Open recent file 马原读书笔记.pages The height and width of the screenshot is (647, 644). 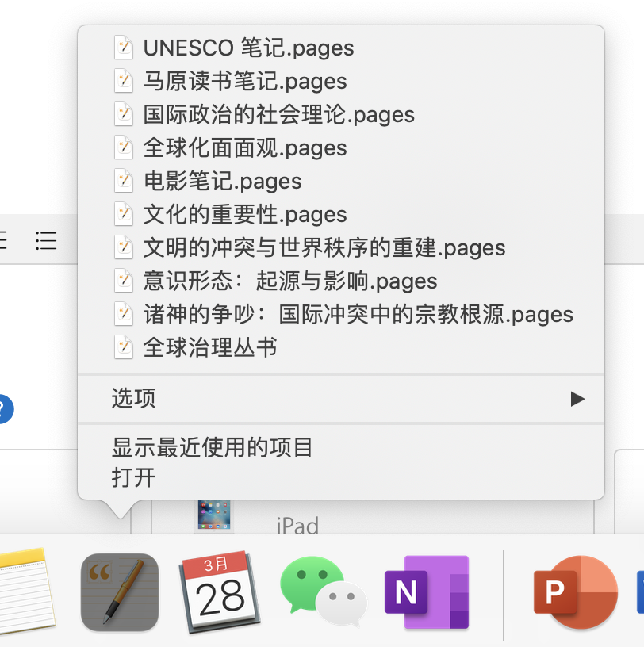pos(341,81)
